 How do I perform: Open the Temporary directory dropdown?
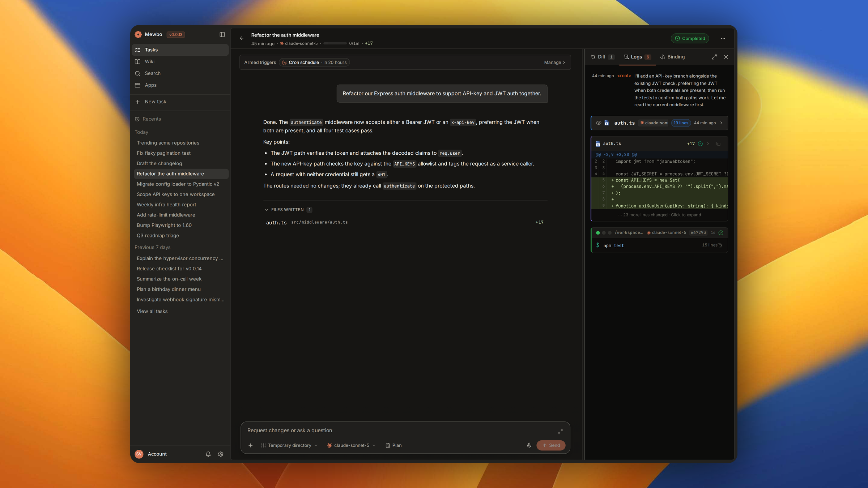[x=289, y=445]
